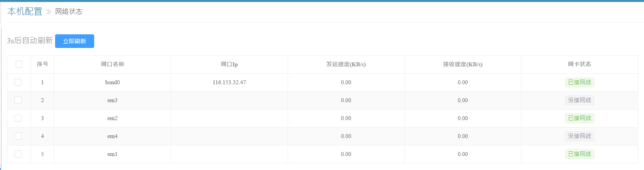Tick the checkbox for the em2 row
644x170 pixels.
pyautogui.click(x=18, y=118)
